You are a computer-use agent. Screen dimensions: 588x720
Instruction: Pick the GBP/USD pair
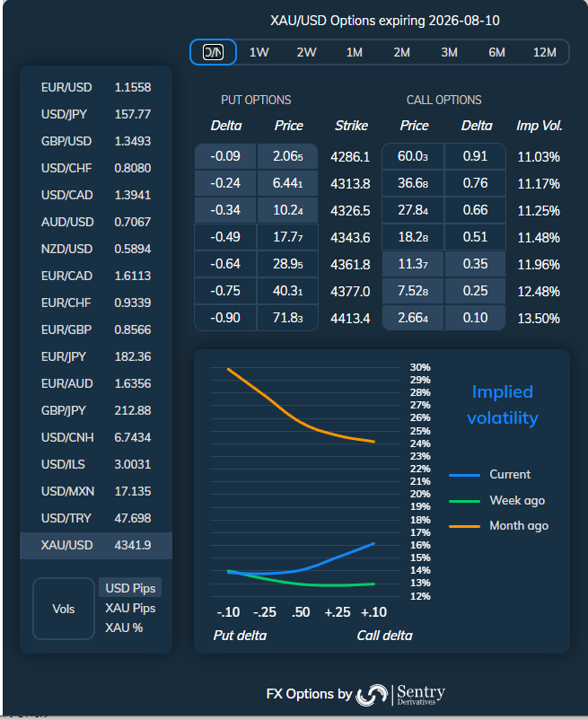pyautogui.click(x=96, y=141)
